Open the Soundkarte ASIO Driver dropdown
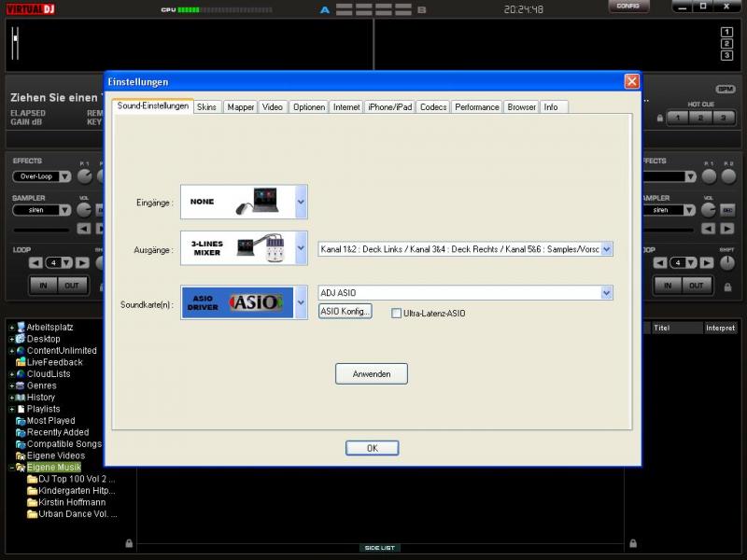The height and width of the screenshot is (560, 747). point(301,302)
